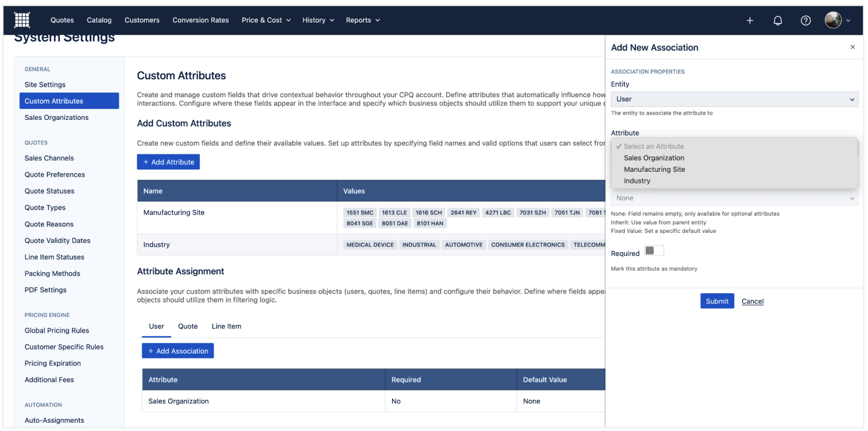Open Site Settings in sidebar

tap(45, 85)
